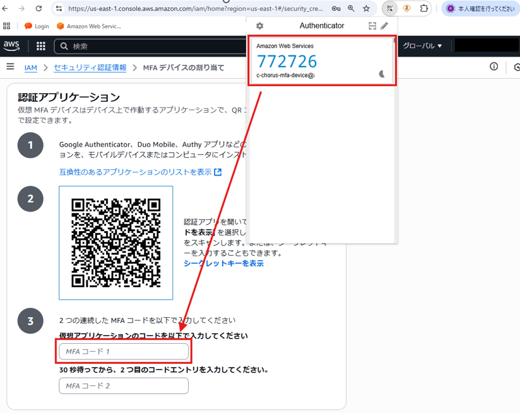Go to IAM breadcrumb link
This screenshot has width=520, height=413.
tap(31, 68)
